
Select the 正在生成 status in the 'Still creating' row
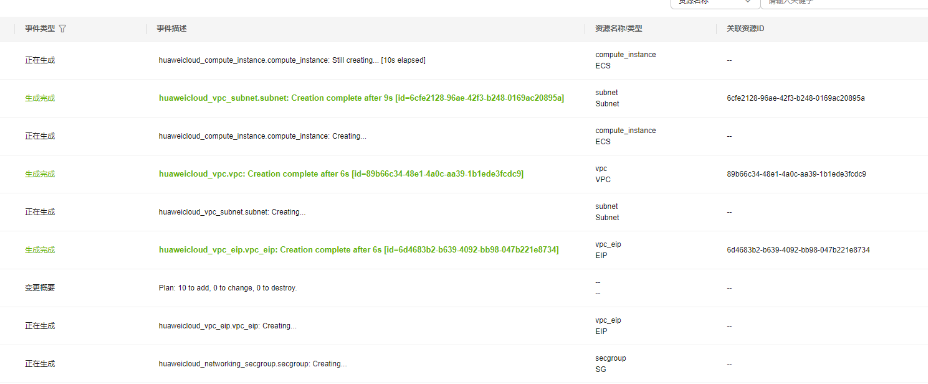[40, 60]
